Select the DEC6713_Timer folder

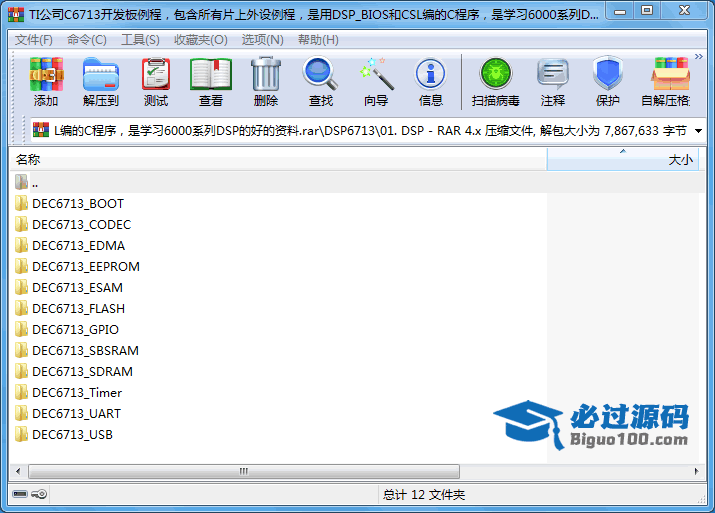[77, 392]
